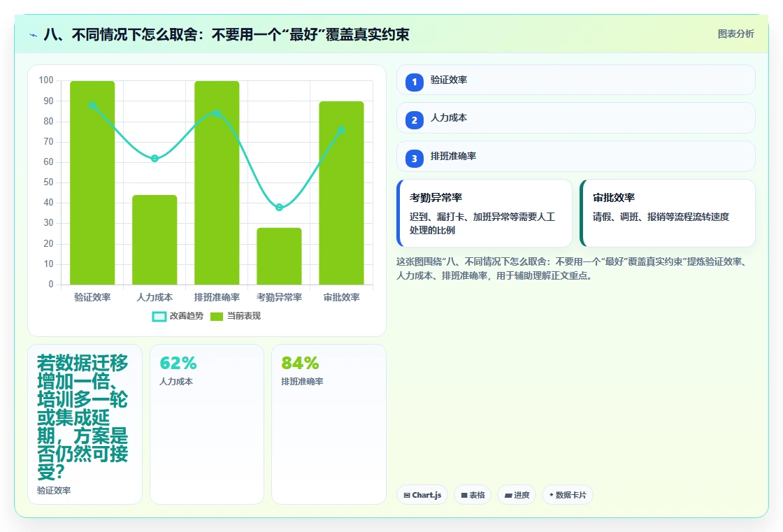The image size is (783, 532).
Task: Select the 人力成本 list row
Action: point(576,118)
